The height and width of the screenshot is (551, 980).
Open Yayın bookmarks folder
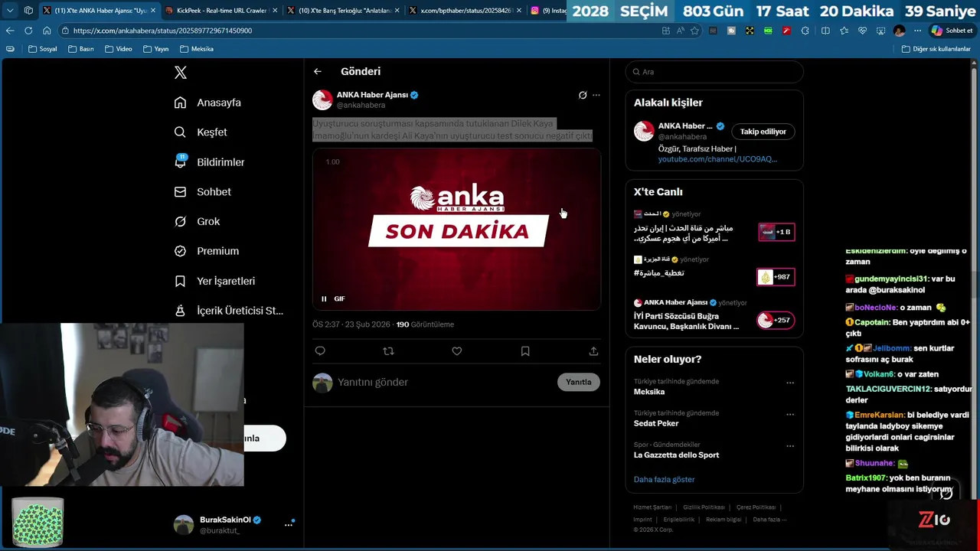click(155, 49)
